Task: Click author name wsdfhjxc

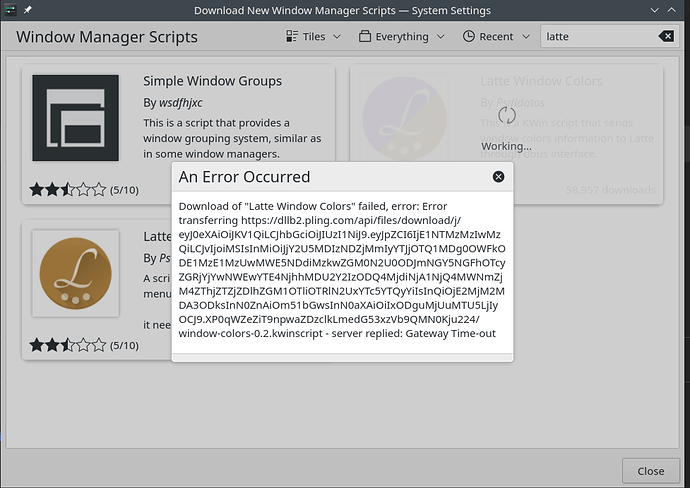Action: click(180, 103)
